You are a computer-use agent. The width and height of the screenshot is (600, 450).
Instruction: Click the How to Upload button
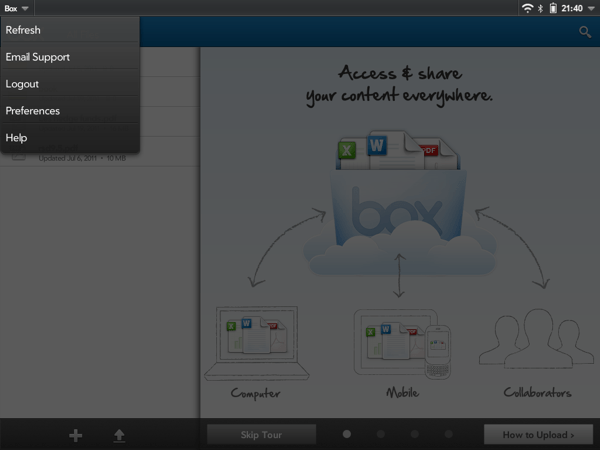[x=538, y=435]
